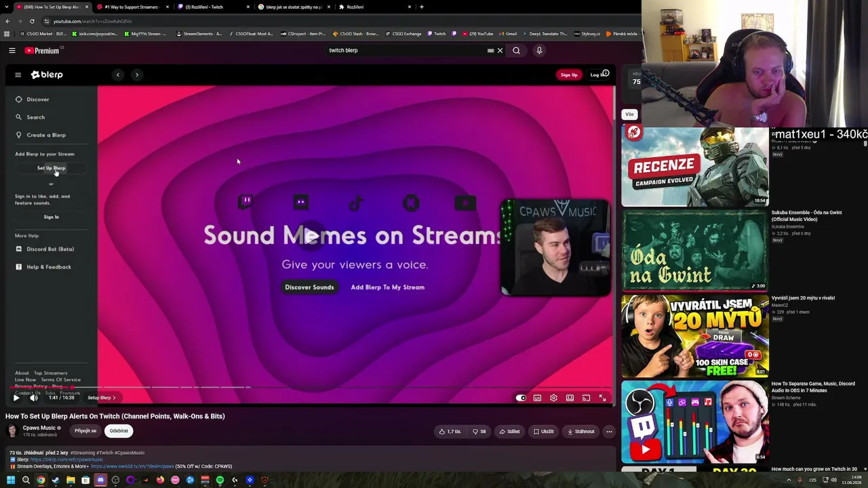Open the 'DeepL Translate' bookmark
Viewport: 868px width, 488px height.
(545, 34)
